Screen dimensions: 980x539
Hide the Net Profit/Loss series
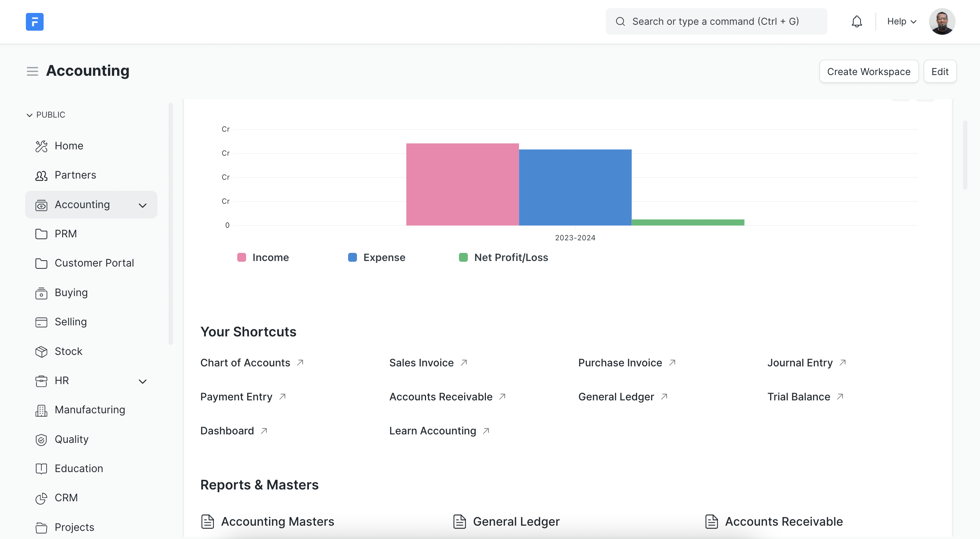tap(504, 257)
